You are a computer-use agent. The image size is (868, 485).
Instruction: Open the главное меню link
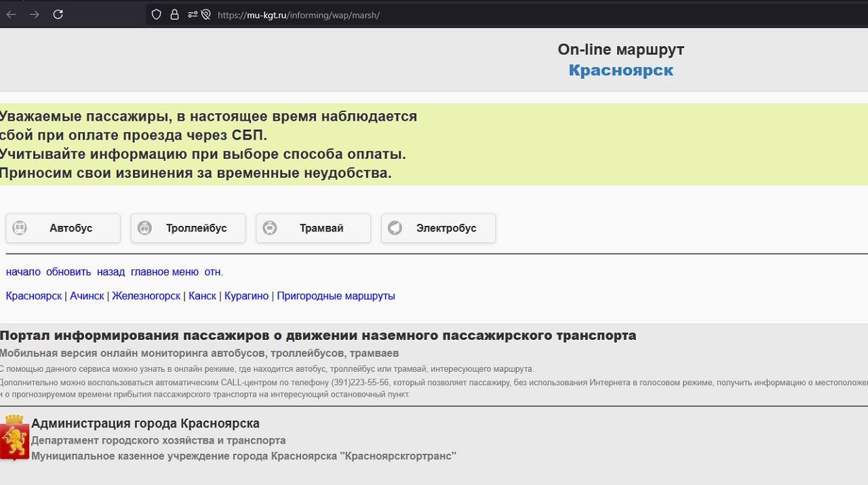pos(165,272)
